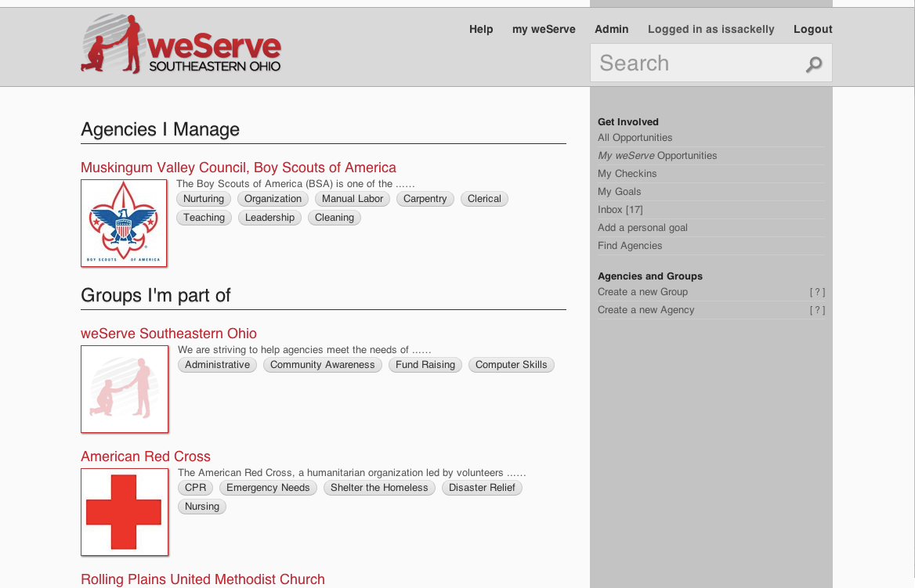Open the Admin menu item

click(x=612, y=29)
